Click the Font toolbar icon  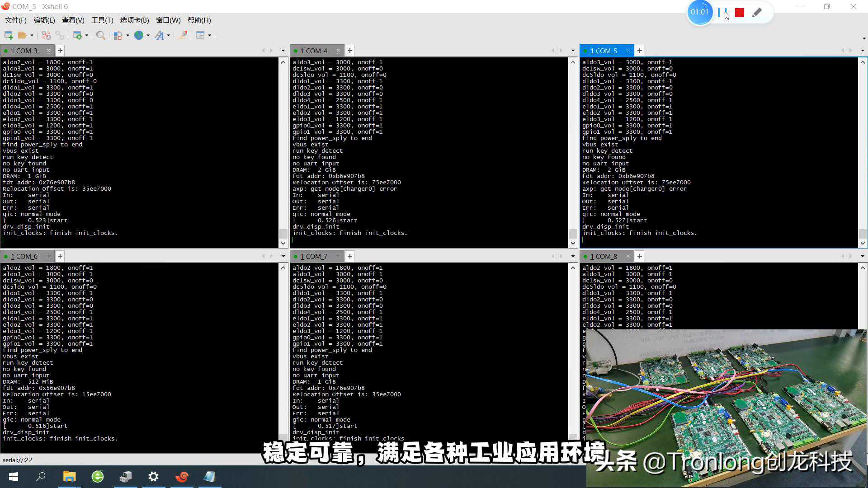point(159,35)
